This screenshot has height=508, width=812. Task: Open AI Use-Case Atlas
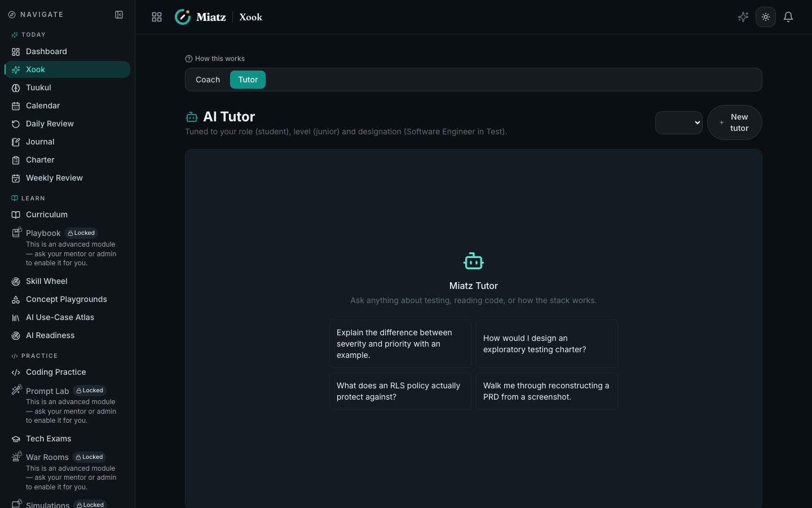click(67, 317)
